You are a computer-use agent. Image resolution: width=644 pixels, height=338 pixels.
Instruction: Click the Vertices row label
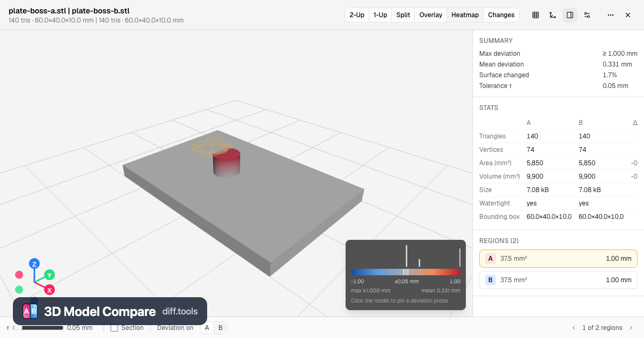[491, 150]
